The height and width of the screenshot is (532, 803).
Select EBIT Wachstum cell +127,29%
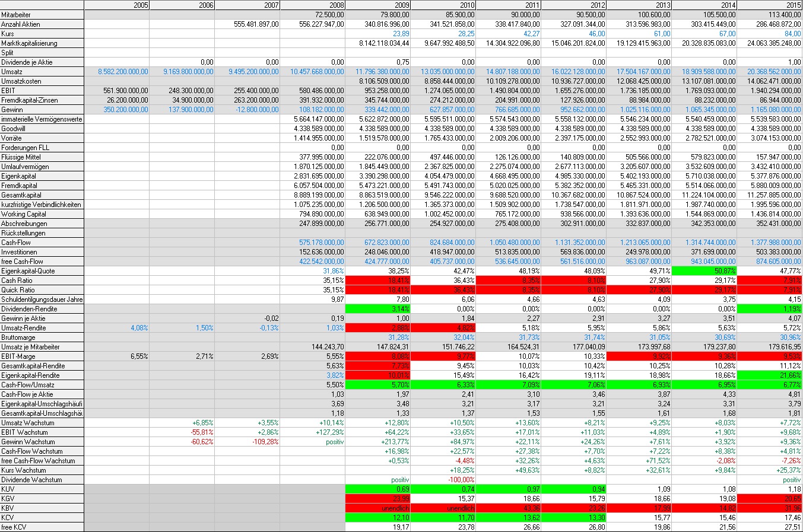click(313, 432)
